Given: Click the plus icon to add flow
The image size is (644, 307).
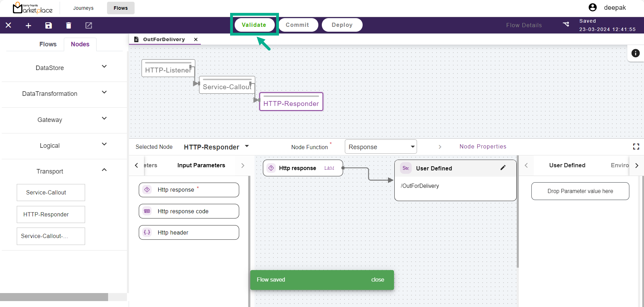Looking at the screenshot, I should 29,25.
